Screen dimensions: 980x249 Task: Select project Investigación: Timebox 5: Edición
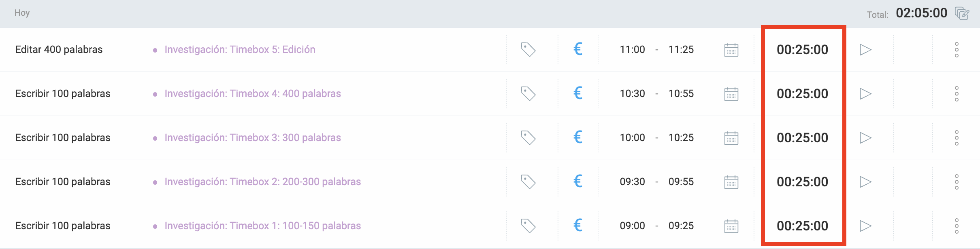pos(240,50)
